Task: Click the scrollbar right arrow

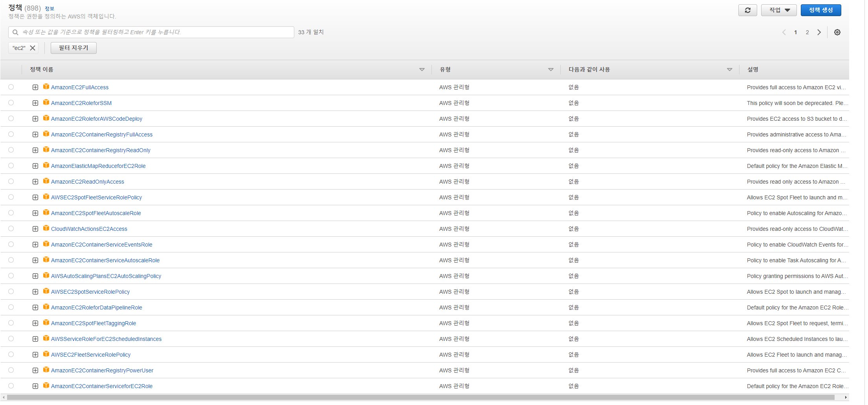Action: [846, 398]
